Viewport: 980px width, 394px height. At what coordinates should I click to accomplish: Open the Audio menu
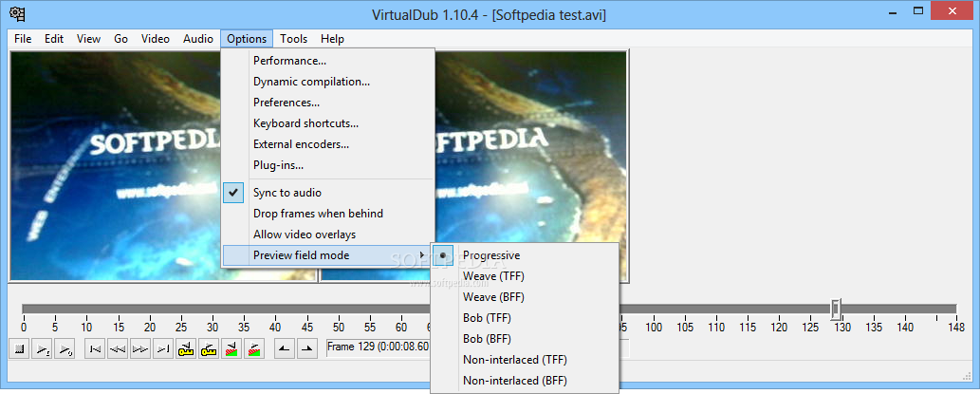pyautogui.click(x=198, y=39)
